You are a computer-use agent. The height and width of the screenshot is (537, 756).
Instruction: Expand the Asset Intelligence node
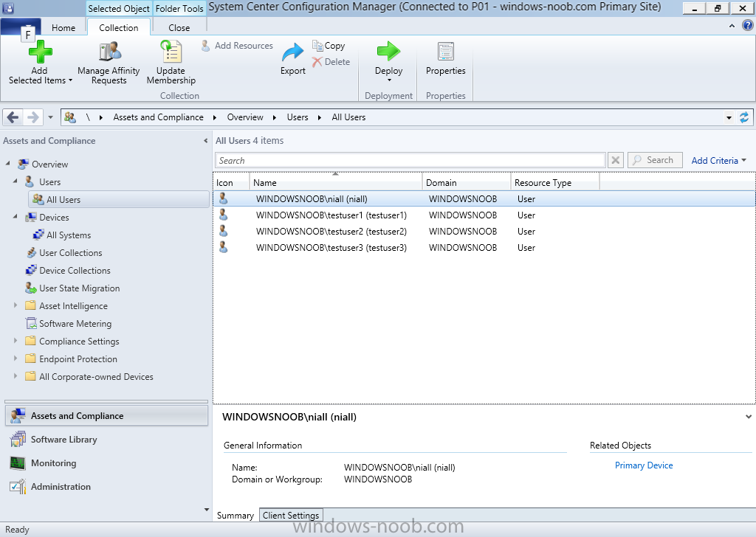[16, 305]
